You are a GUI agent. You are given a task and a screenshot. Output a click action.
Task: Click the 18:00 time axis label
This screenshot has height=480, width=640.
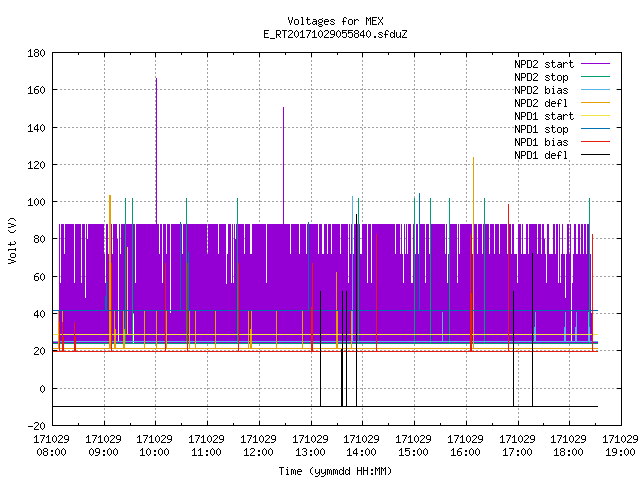(x=568, y=452)
